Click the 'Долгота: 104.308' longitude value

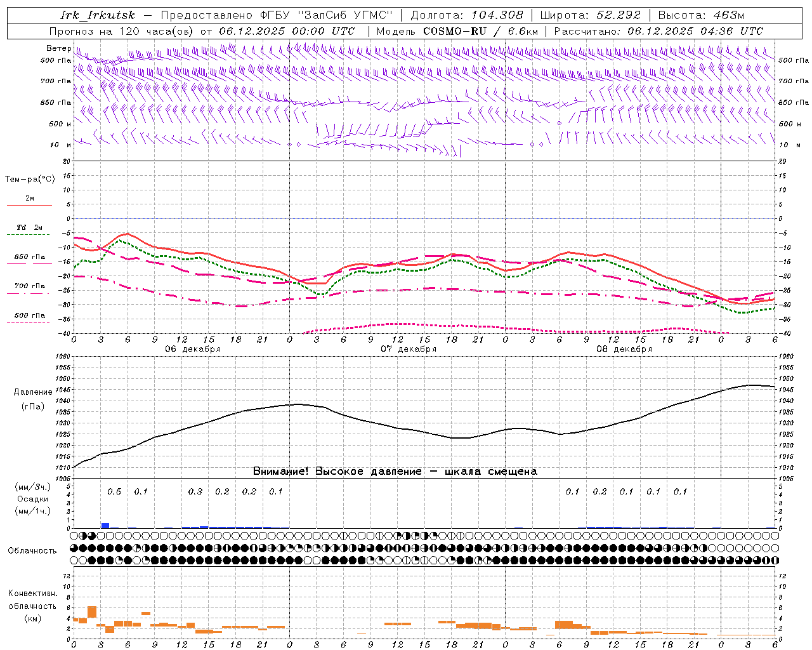pyautogui.click(x=467, y=15)
